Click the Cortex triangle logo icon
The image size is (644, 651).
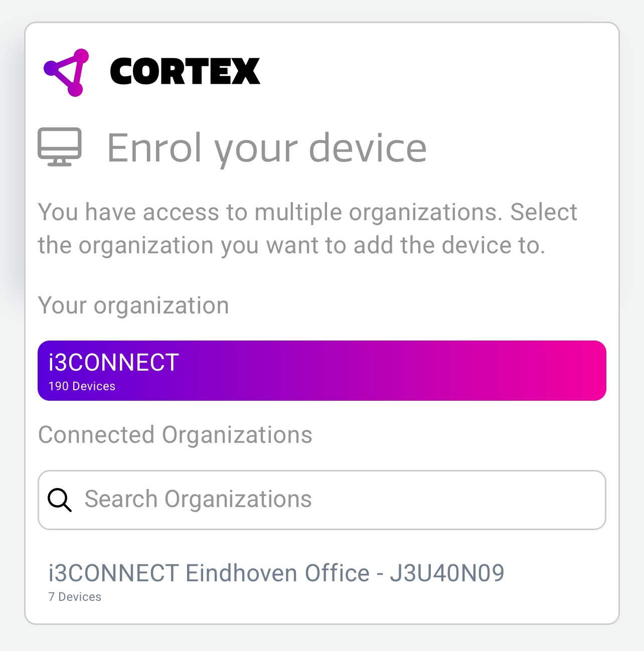tap(67, 72)
